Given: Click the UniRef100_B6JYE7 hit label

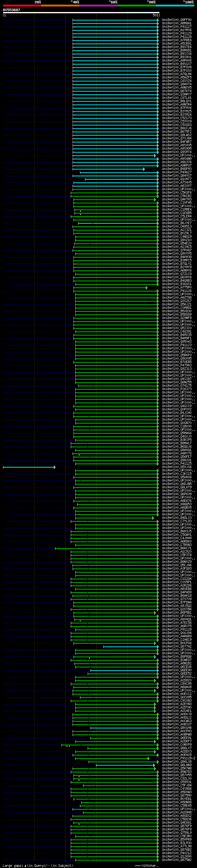Looking at the screenshot, I should coord(176,223).
